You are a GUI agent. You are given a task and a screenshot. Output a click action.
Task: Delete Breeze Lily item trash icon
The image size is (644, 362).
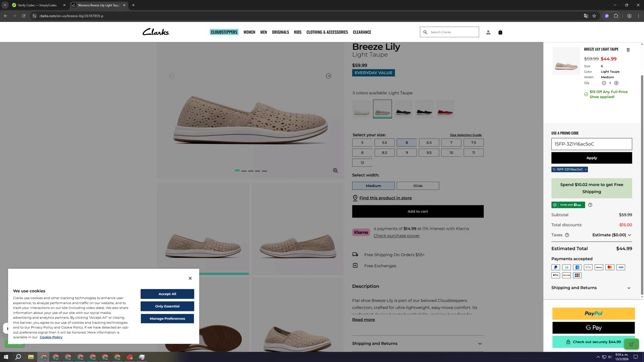628,50
